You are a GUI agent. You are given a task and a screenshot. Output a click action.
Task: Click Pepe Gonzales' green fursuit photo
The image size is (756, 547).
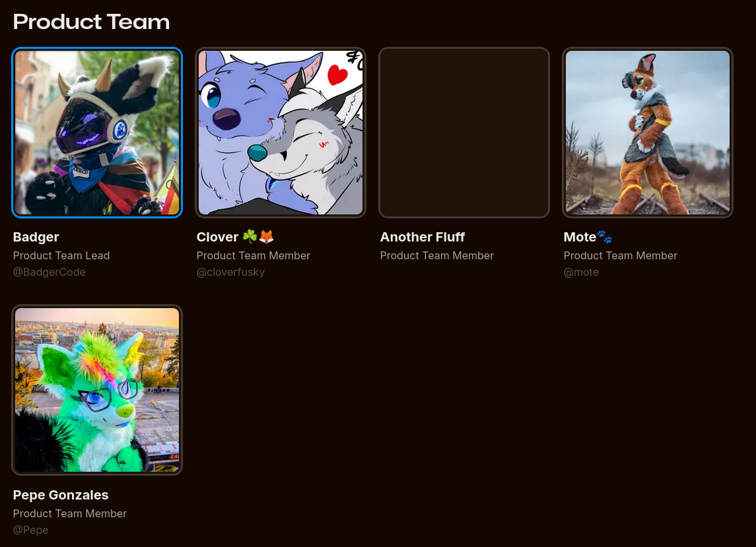[x=97, y=390]
